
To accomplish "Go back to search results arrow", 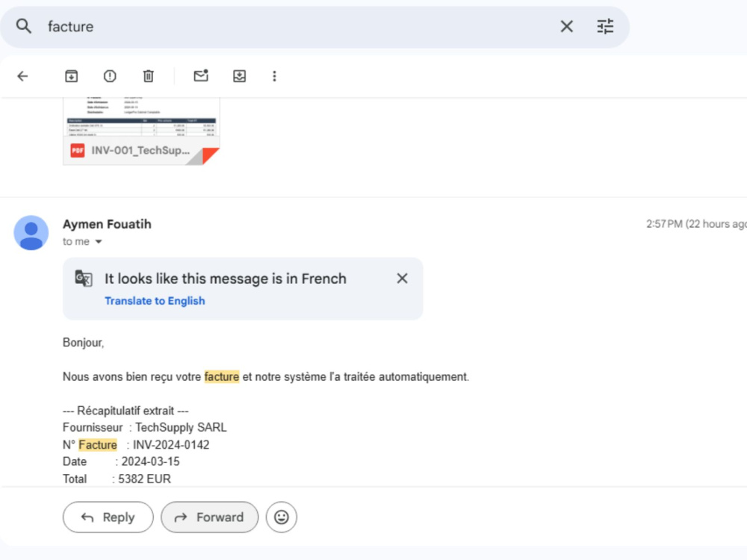I will (22, 76).
